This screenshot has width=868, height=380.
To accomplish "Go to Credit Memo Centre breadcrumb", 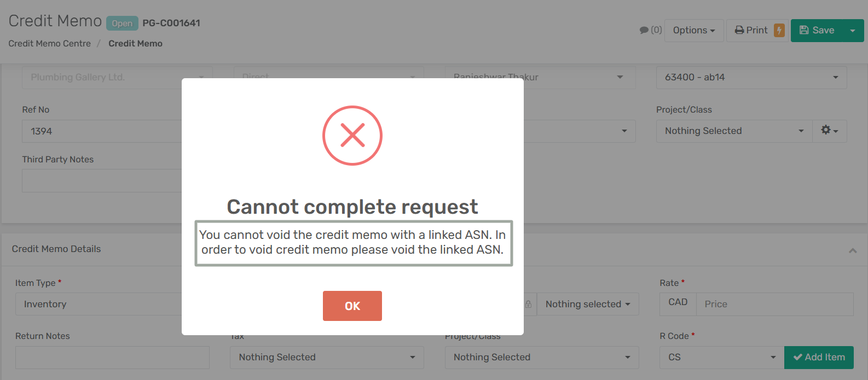I will (50, 44).
